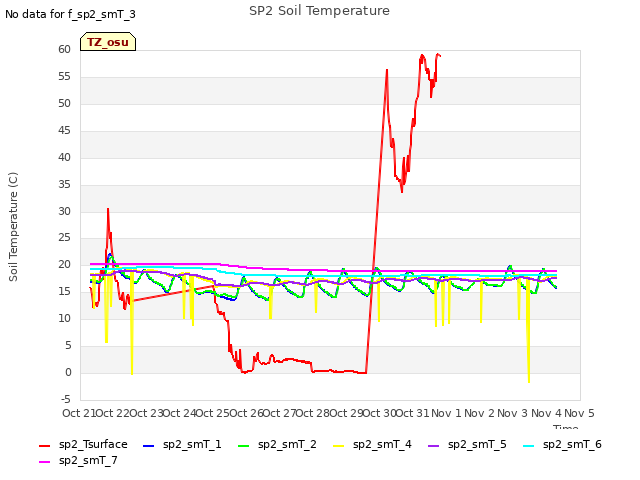Click the 0 y-axis tick label
The height and width of the screenshot is (480, 640).
click(x=68, y=372)
